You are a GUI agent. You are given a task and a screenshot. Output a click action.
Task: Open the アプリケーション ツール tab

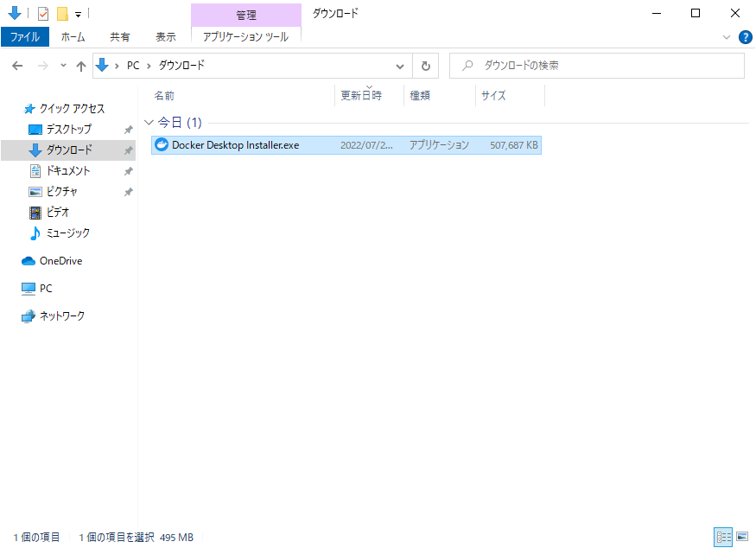tap(246, 36)
